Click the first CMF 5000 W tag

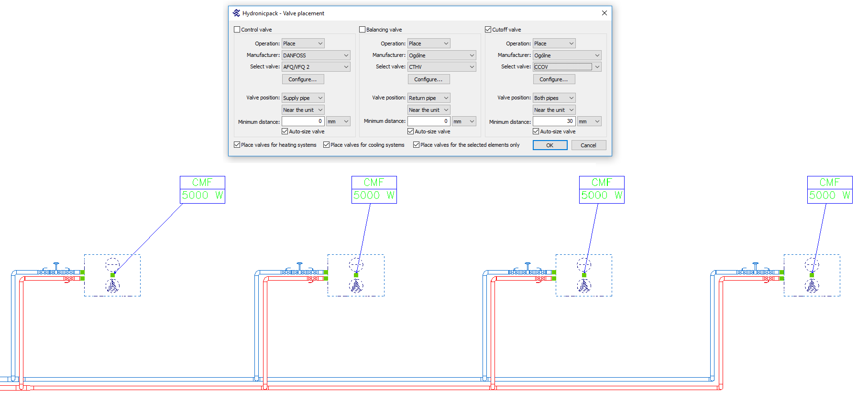coord(202,190)
